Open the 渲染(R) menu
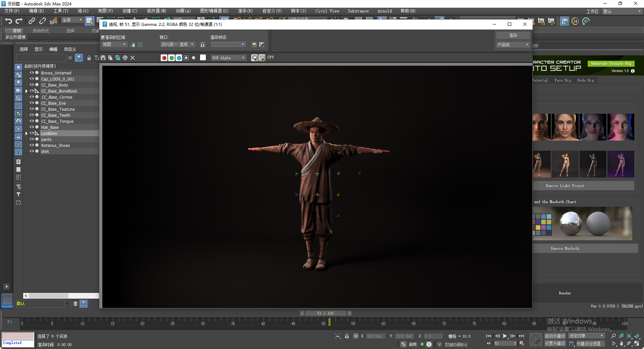The image size is (644, 349). coord(245,11)
